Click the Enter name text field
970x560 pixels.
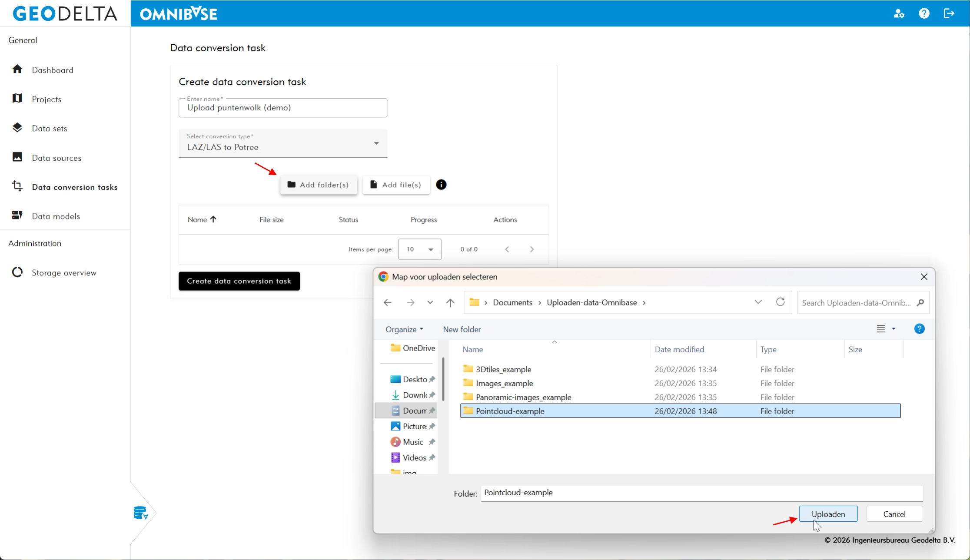tap(282, 108)
